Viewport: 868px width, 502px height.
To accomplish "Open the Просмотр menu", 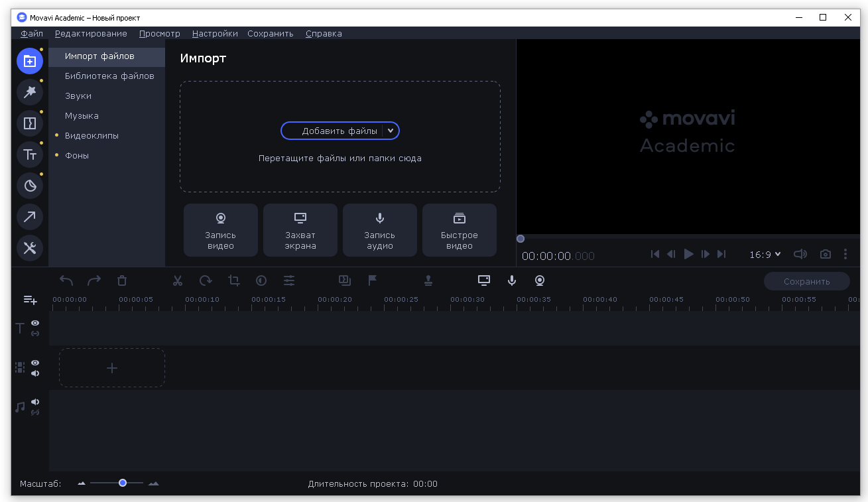I will [160, 33].
